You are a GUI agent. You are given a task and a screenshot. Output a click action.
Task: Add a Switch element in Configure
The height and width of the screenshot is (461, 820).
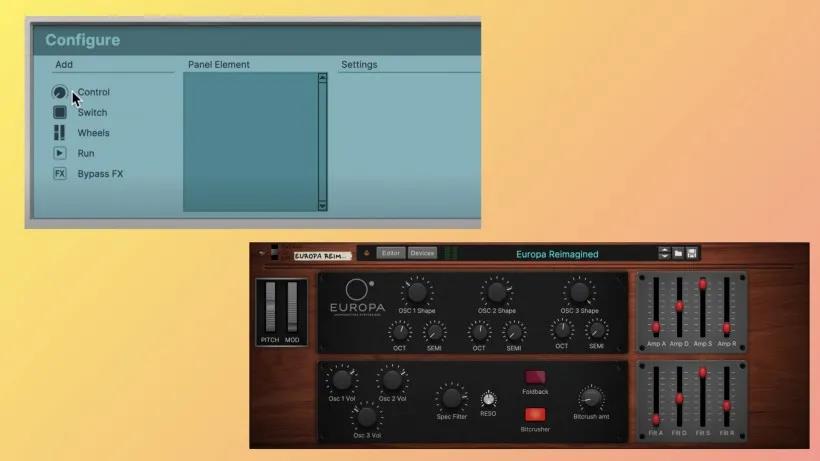tap(60, 112)
